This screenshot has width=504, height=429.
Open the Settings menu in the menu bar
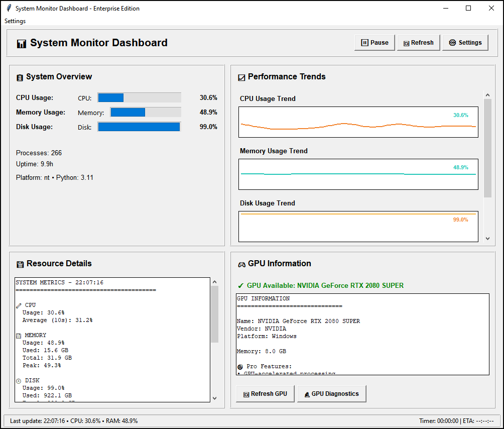(15, 21)
